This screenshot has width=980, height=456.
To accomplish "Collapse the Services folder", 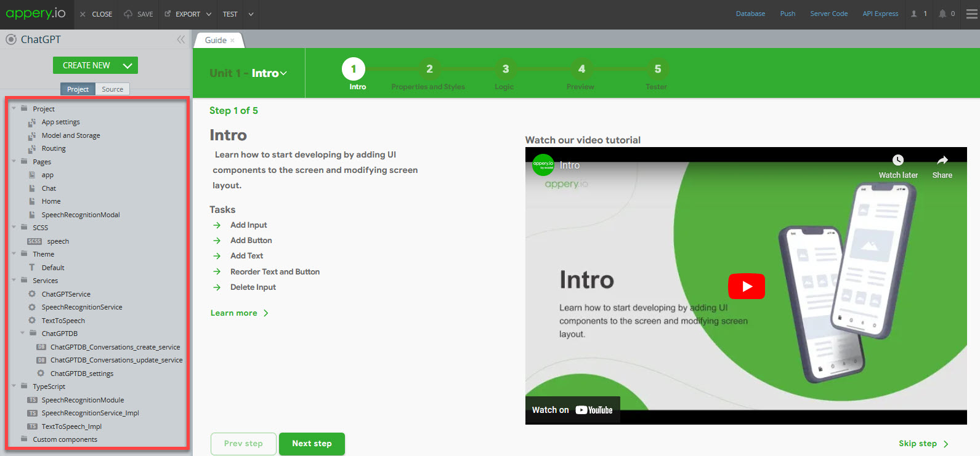I will pyautogui.click(x=14, y=281).
